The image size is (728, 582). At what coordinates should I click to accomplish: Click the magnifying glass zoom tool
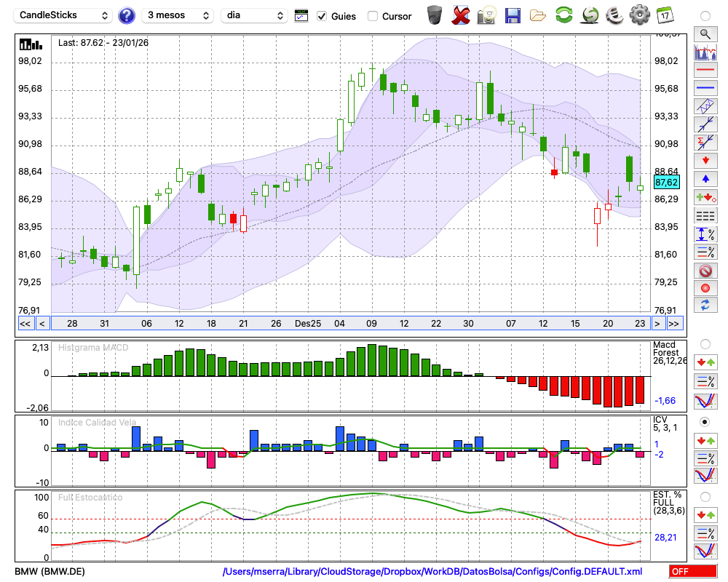705,33
